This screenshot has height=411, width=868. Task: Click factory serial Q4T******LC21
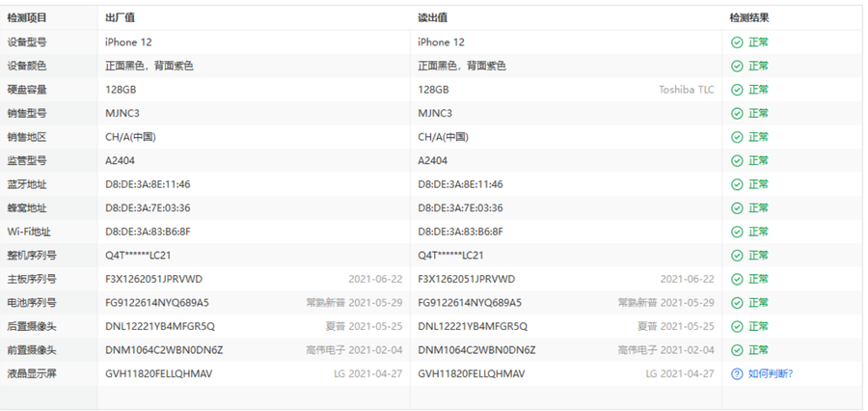[x=138, y=256]
